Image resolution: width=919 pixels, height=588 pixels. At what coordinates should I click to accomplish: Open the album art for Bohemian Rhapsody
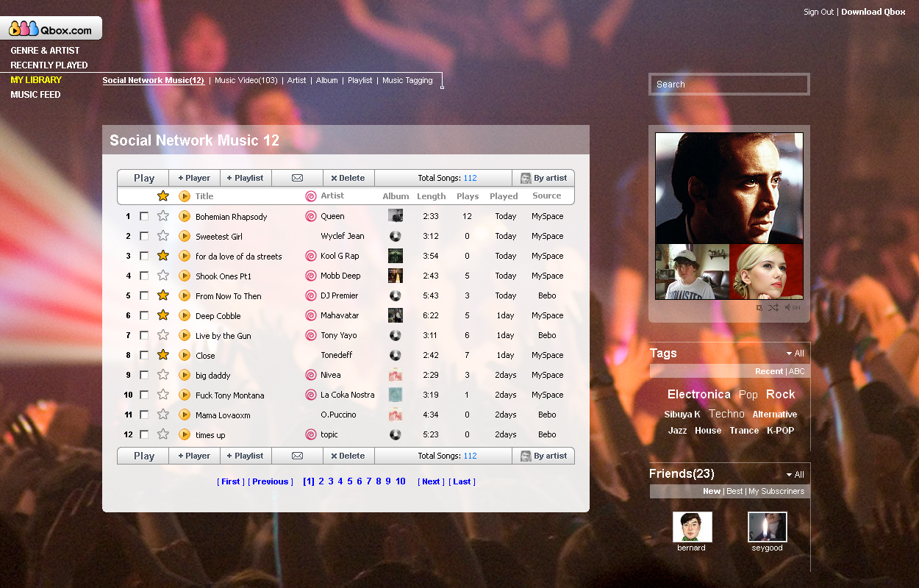point(396,216)
